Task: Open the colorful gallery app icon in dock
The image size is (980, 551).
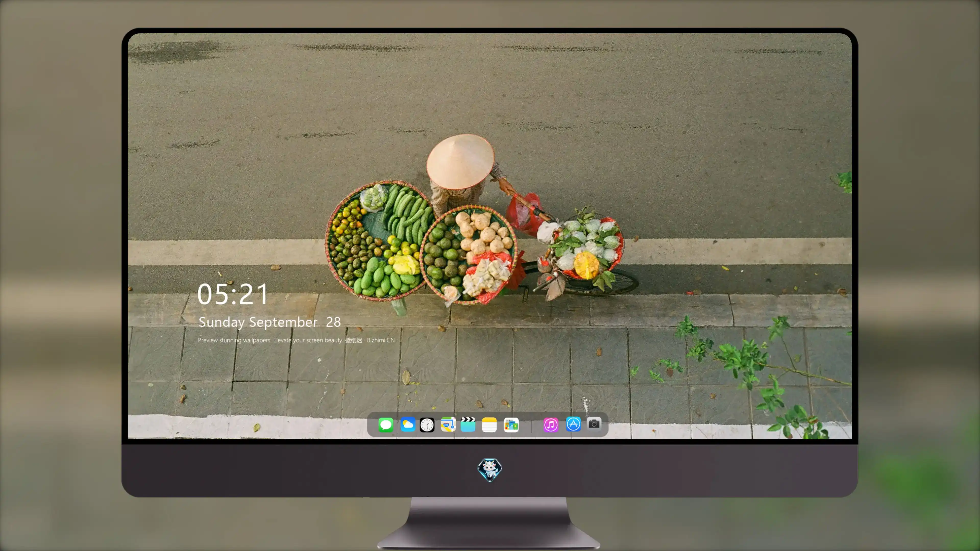Action: point(511,425)
